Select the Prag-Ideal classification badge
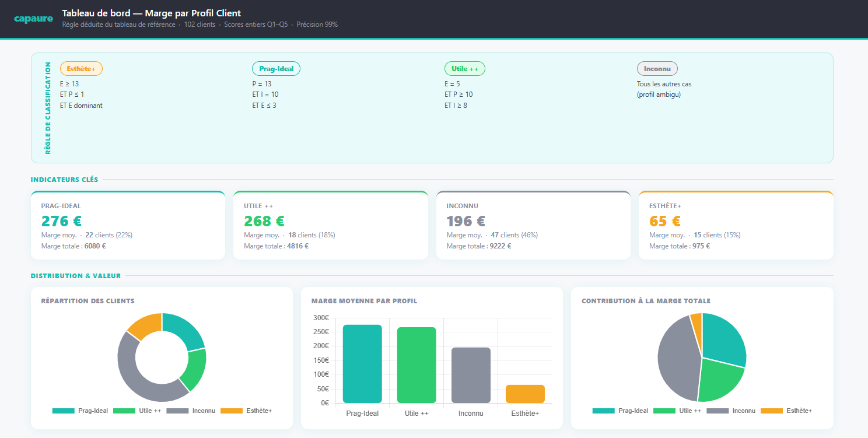The image size is (868, 438). (x=276, y=68)
